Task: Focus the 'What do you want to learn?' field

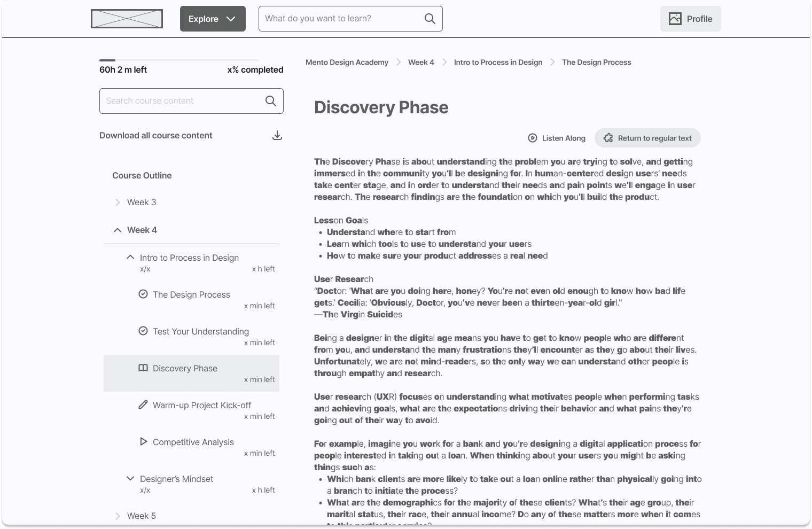Action: tap(350, 19)
